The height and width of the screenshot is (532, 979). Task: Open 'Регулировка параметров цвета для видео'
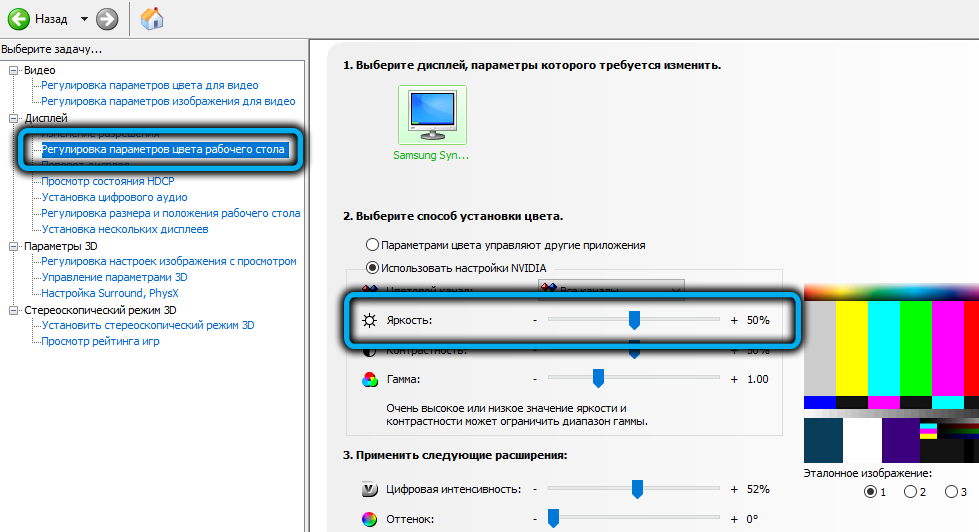pyautogui.click(x=149, y=86)
